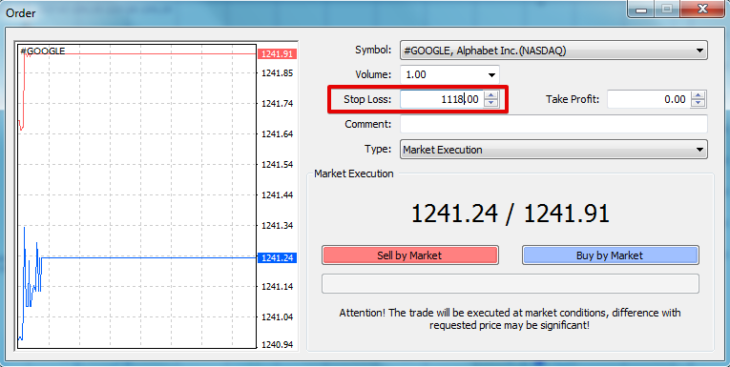Click the blue bid price label 1241.24

pyautogui.click(x=277, y=258)
